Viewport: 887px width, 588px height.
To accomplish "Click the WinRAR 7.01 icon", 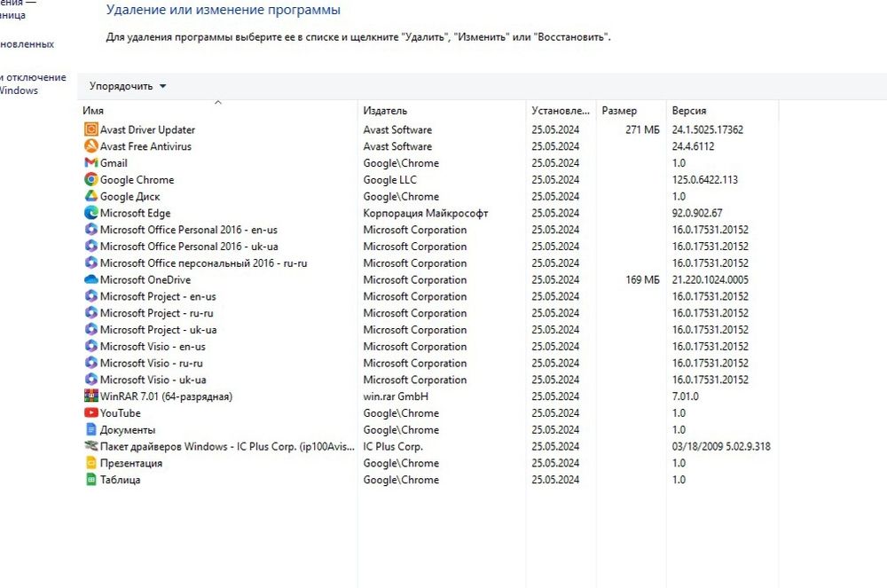I will tap(90, 396).
